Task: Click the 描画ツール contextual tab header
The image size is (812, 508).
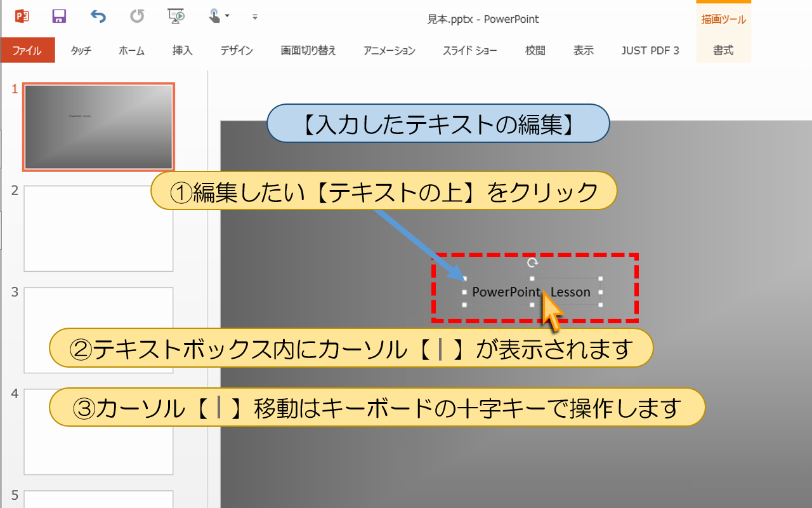Action: pyautogui.click(x=723, y=19)
